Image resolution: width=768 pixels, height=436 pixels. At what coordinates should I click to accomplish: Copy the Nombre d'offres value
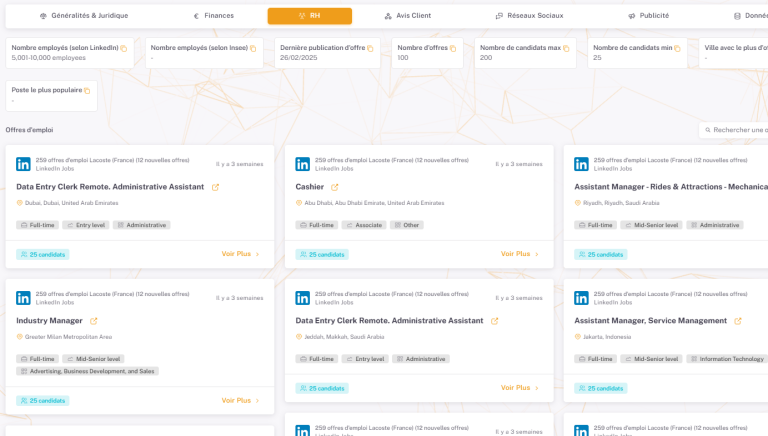point(453,48)
